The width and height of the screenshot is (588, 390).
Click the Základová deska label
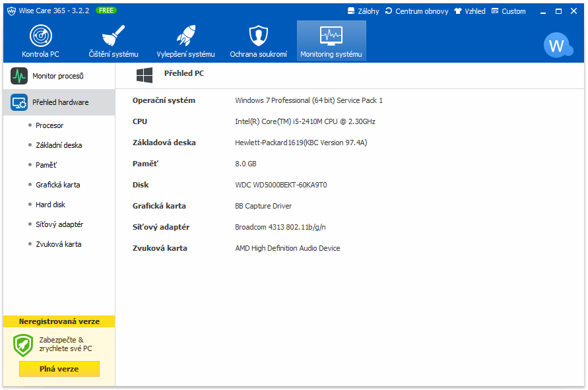coord(164,143)
